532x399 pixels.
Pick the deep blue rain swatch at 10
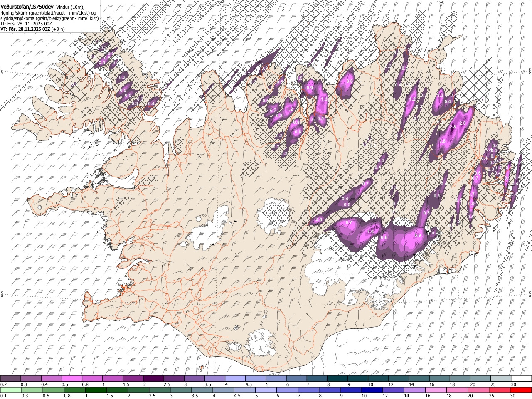[372, 390]
